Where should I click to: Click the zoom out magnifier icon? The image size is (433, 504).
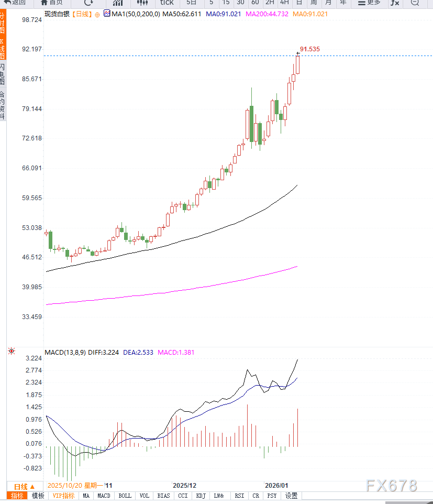click(415, 3)
